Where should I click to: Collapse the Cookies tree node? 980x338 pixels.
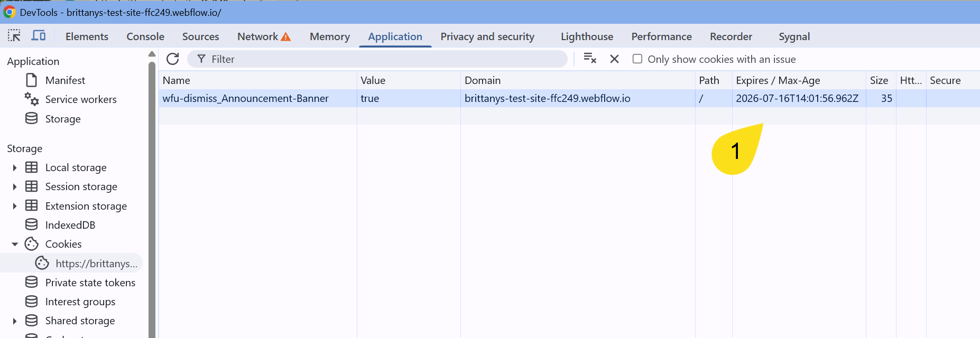tap(15, 244)
